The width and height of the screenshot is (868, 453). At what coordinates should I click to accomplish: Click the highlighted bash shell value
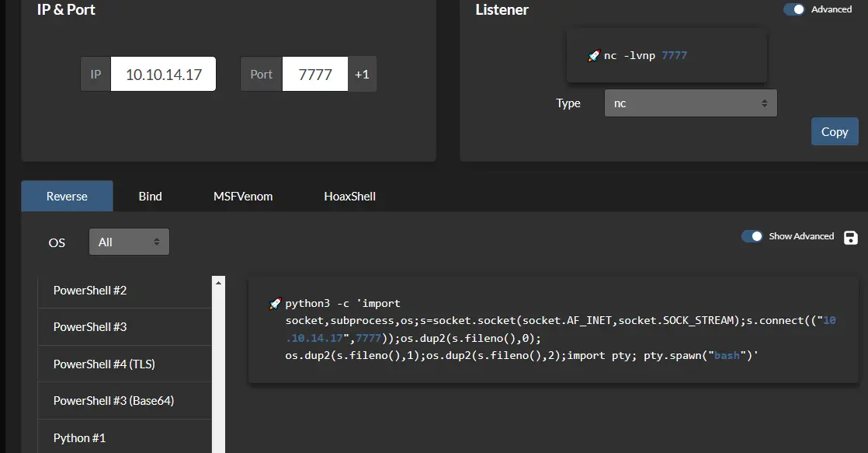[727, 356]
